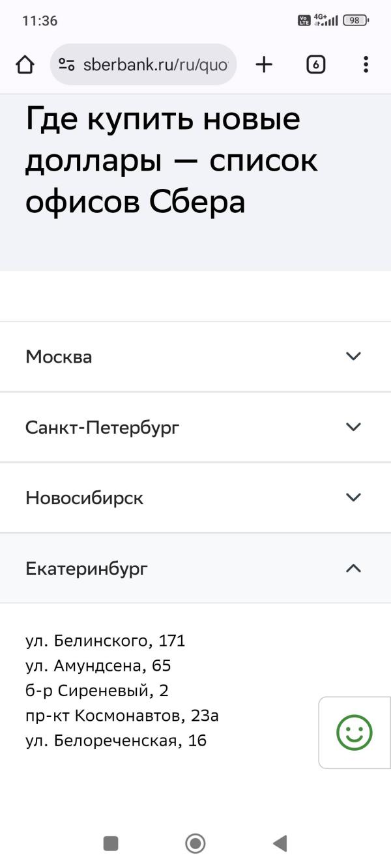The height and width of the screenshot is (868, 391).
Task: Expand the Санкт-Петербург chevron
Action: 353,427
